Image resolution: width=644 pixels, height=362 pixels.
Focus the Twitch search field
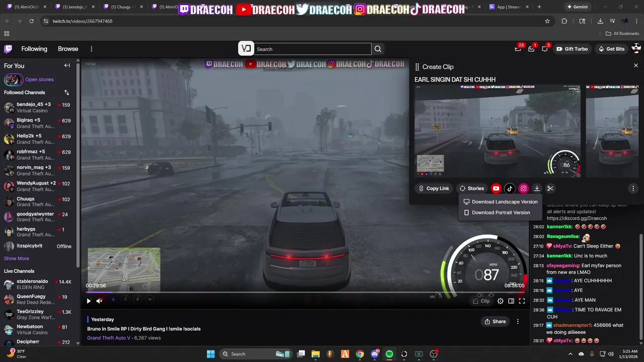(313, 49)
